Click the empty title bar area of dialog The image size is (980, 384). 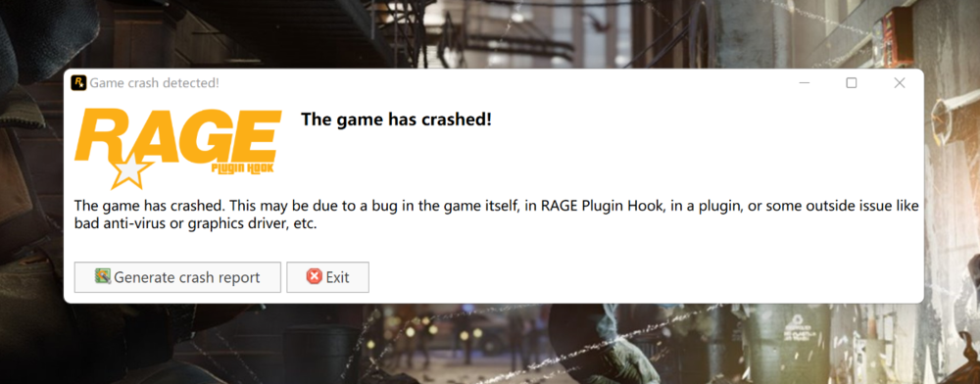pos(500,83)
